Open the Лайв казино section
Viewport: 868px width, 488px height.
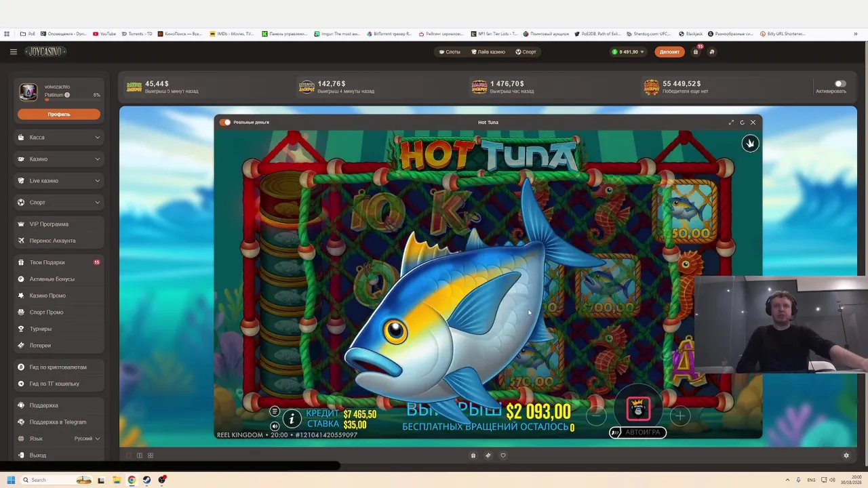(488, 52)
